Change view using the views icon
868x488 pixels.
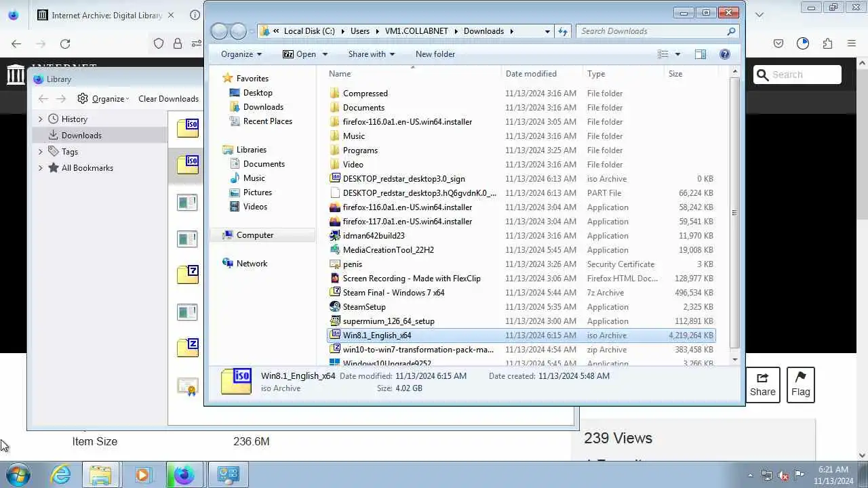click(x=663, y=54)
